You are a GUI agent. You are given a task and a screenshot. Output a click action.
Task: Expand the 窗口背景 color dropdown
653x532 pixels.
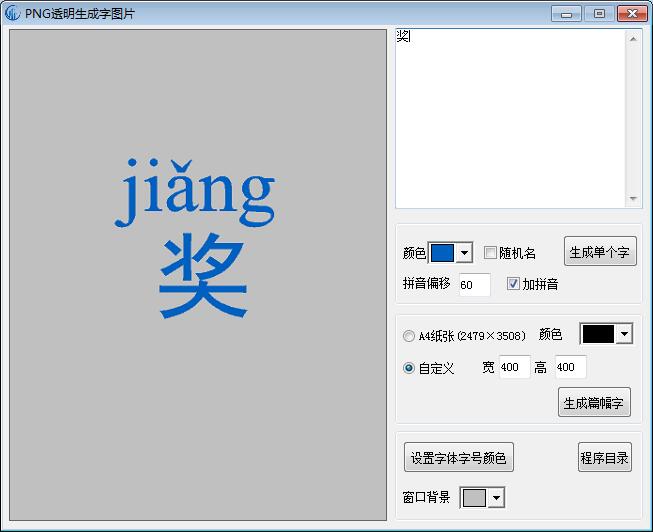[496, 497]
